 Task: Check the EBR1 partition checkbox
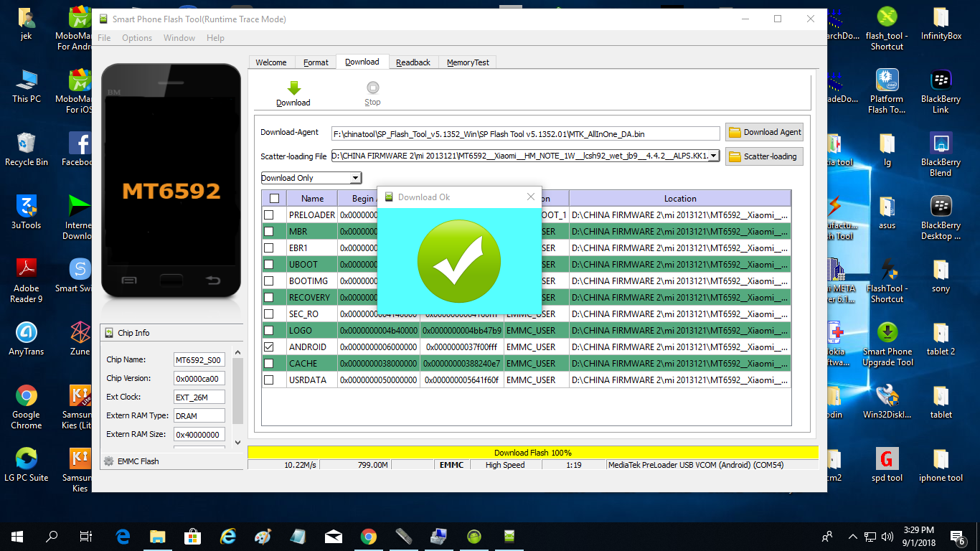[269, 248]
